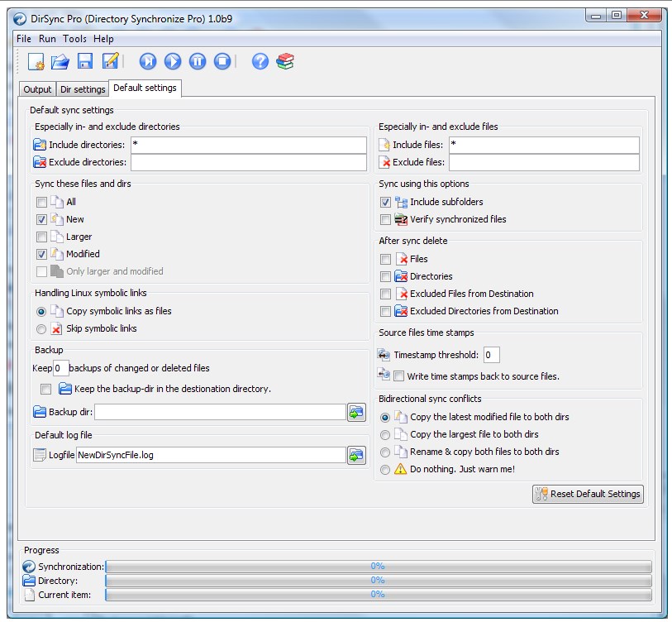Viewport: 672px width, 622px height.
Task: Click the Timestamp threshold icon
Action: coord(384,355)
